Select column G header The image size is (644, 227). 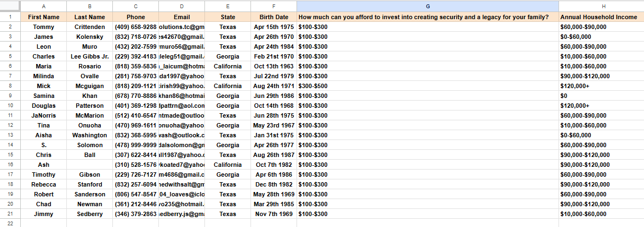click(428, 6)
